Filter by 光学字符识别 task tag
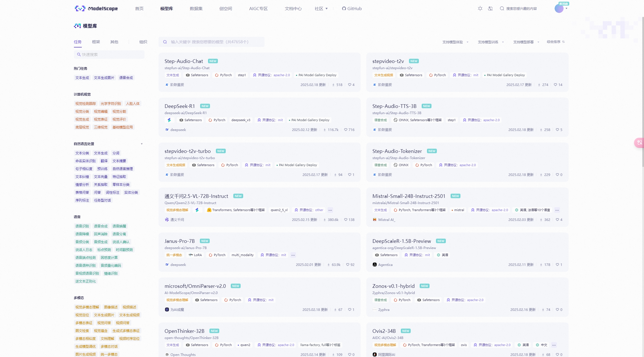The image size is (644, 357). pos(111,104)
